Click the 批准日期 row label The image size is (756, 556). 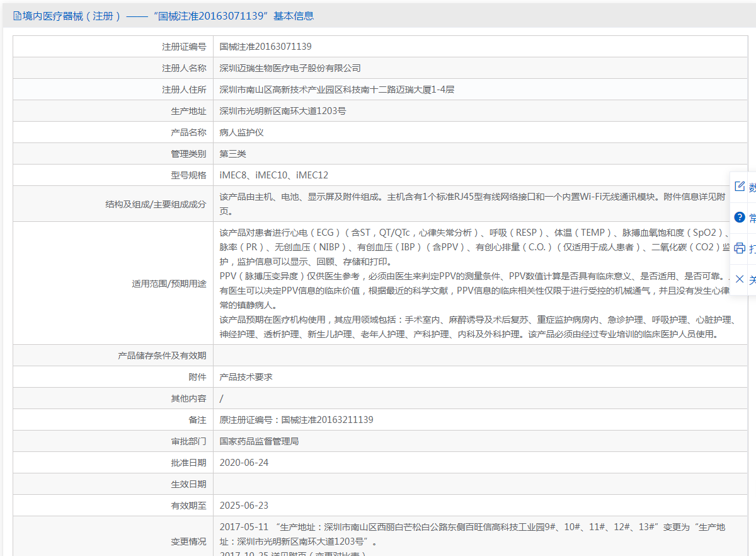(x=188, y=463)
